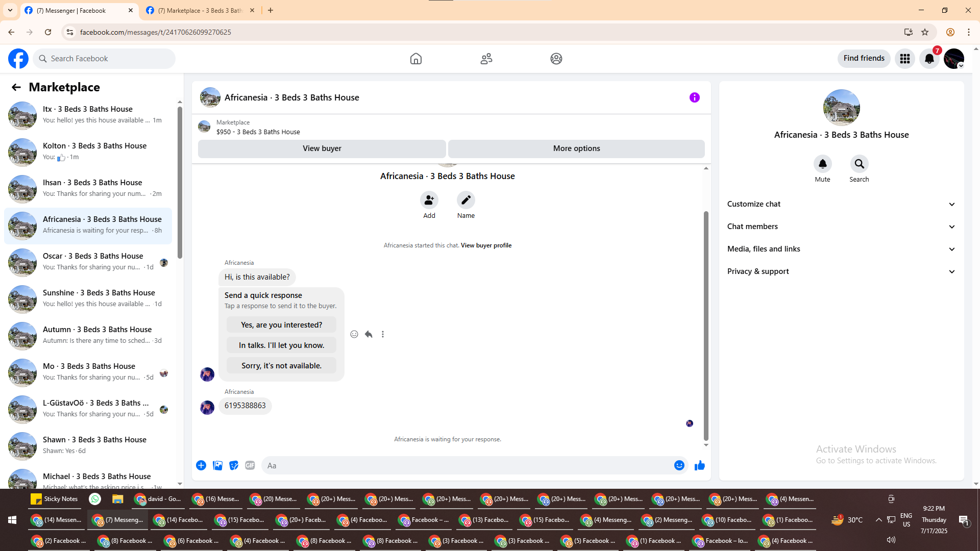Click the browser address bar URL
Screen dimensions: 980x551
(x=156, y=32)
